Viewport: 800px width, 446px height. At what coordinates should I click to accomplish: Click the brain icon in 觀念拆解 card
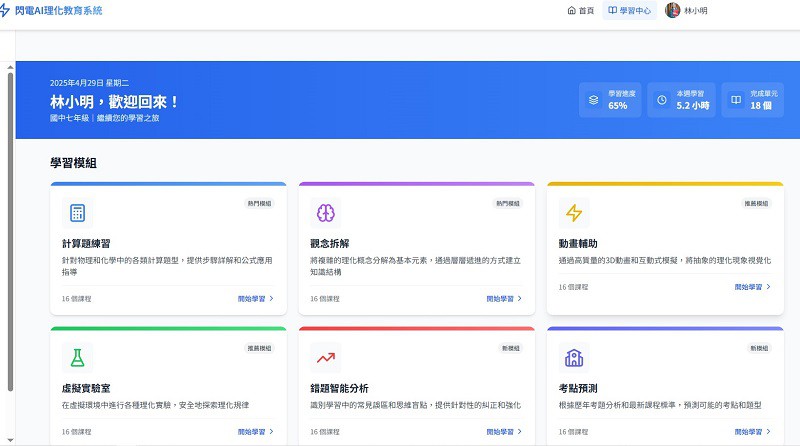click(325, 213)
